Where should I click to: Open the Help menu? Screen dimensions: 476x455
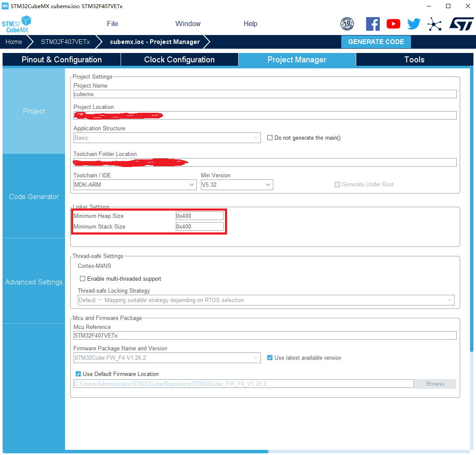click(251, 23)
